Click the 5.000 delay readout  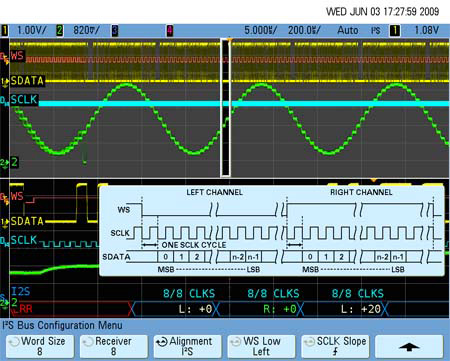point(260,30)
